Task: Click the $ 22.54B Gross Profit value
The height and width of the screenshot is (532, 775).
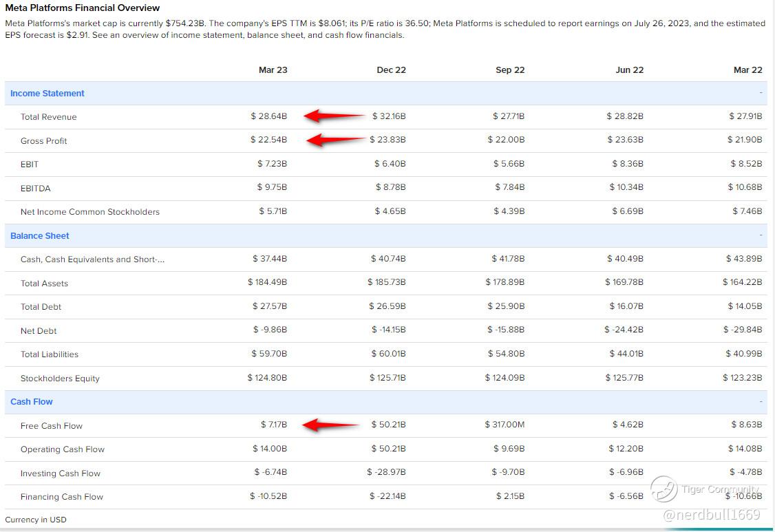Action: (268, 140)
